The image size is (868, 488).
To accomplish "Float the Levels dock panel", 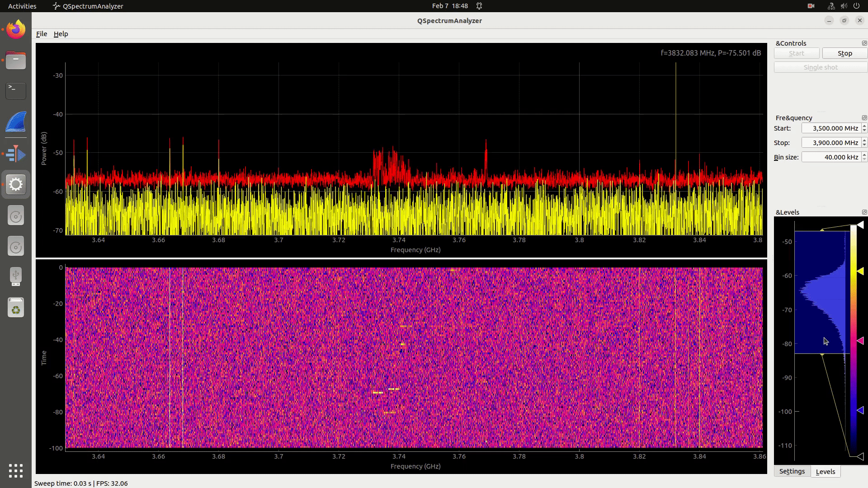I will pyautogui.click(x=864, y=212).
